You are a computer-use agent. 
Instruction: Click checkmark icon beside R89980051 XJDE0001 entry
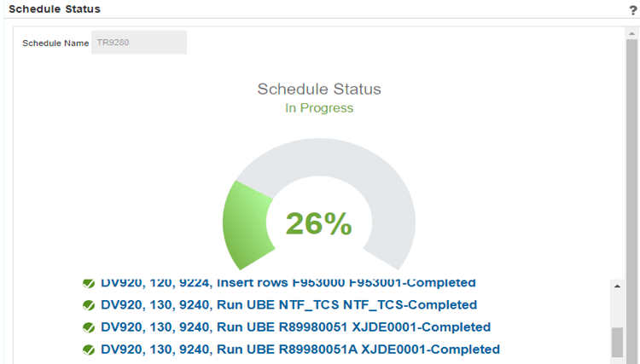point(89,327)
